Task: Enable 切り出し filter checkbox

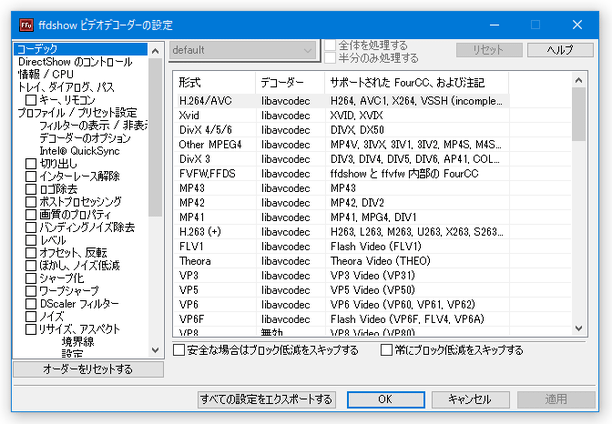Action: 31,164
